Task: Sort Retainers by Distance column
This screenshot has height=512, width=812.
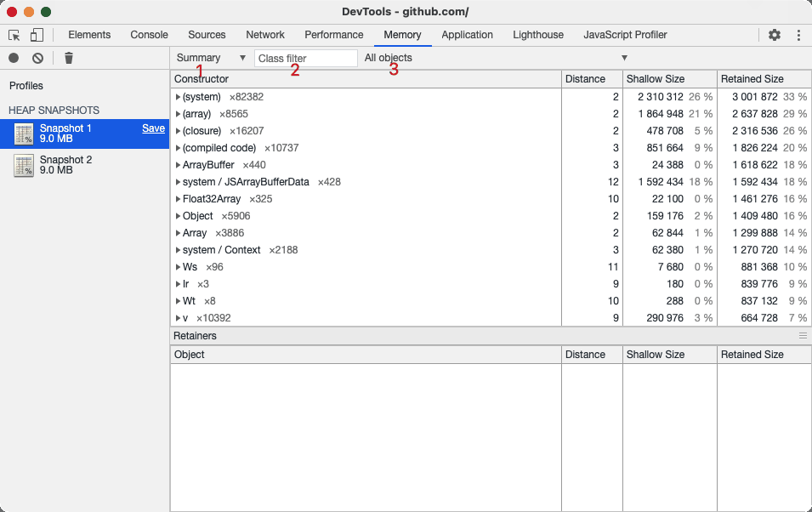Action: 592,355
